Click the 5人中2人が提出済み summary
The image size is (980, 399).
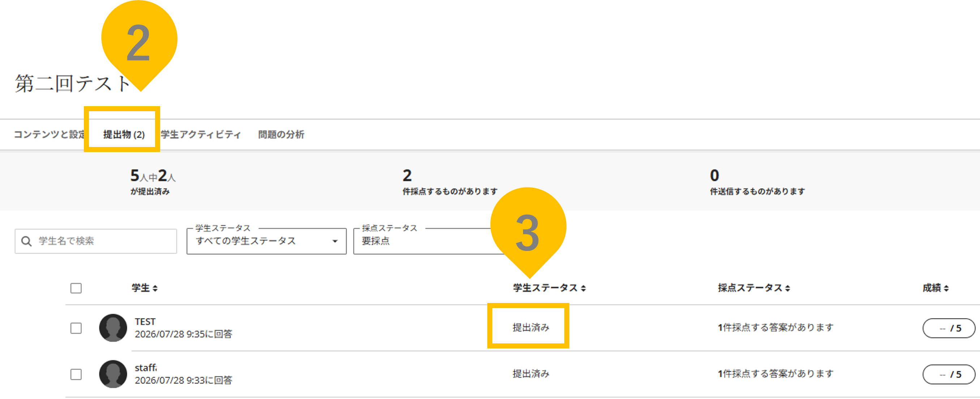coord(153,182)
